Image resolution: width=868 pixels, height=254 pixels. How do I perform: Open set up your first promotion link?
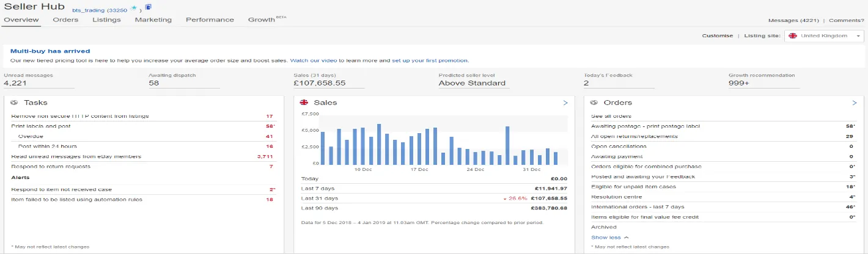point(430,60)
